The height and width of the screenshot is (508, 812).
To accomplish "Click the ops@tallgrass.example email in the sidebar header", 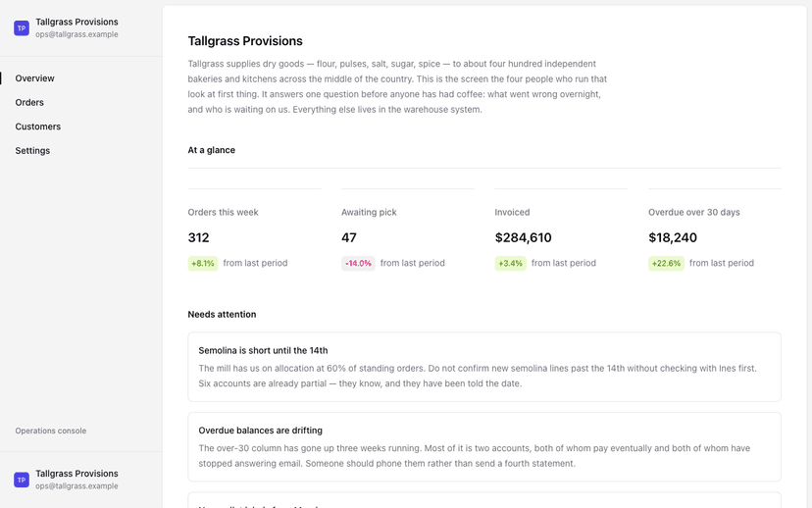I will coord(76,34).
